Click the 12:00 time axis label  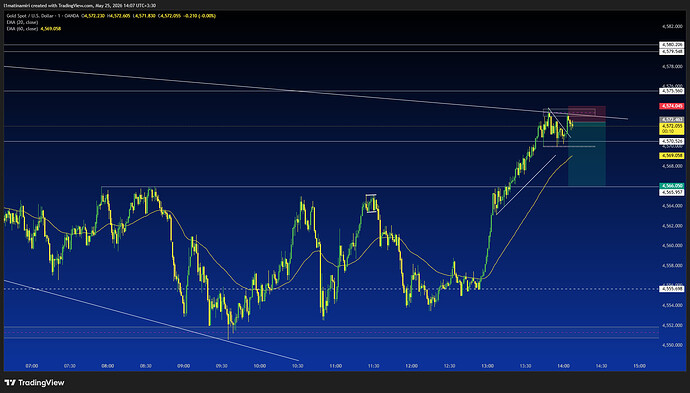pos(411,366)
